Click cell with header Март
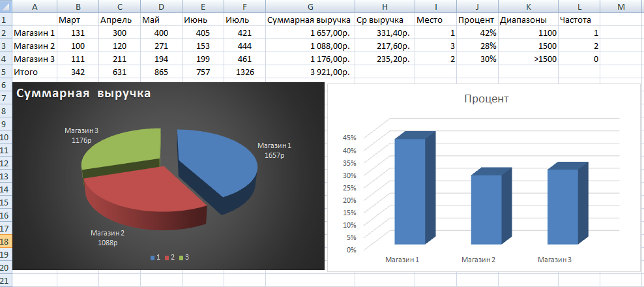The image size is (644, 287). (x=78, y=20)
